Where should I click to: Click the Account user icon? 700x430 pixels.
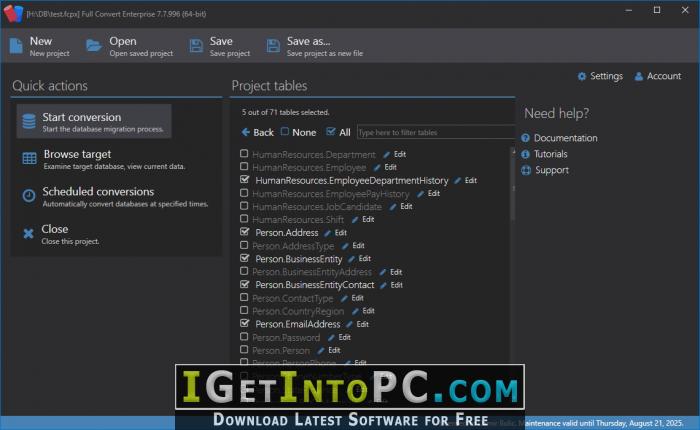(x=639, y=76)
